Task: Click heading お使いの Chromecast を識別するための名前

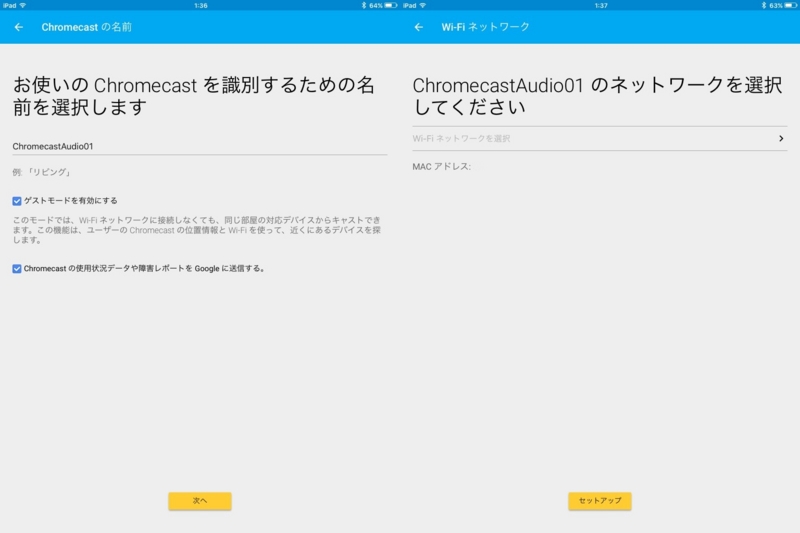Action: [x=194, y=96]
